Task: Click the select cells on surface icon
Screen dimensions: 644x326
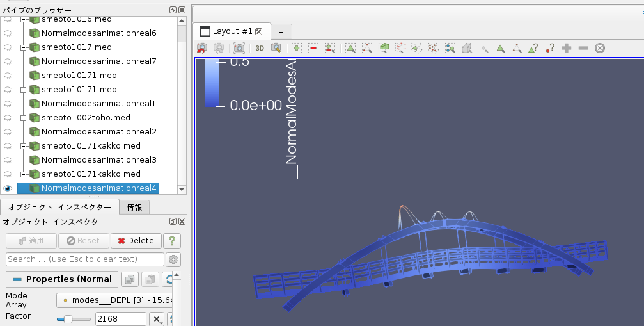Action: [350, 48]
